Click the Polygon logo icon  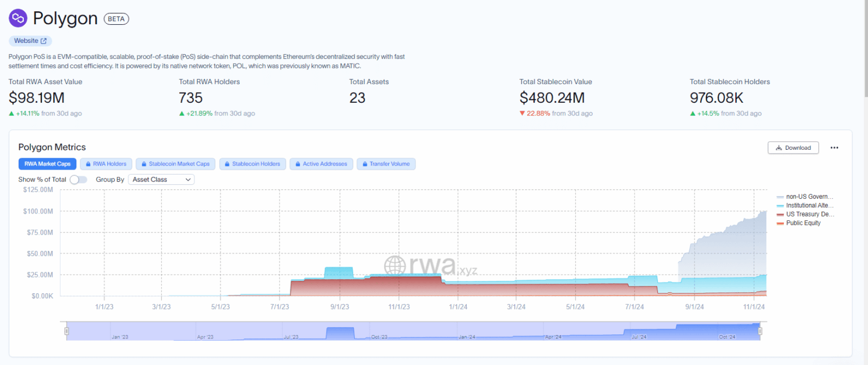coord(18,18)
